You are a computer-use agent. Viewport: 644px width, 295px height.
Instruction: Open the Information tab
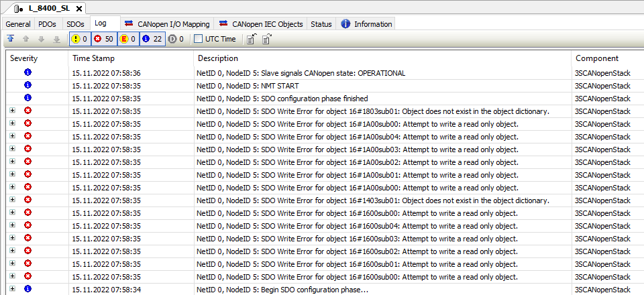coord(366,24)
